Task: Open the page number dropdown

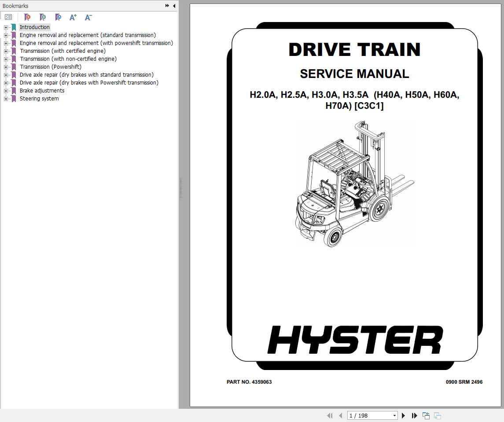Action: click(394, 415)
